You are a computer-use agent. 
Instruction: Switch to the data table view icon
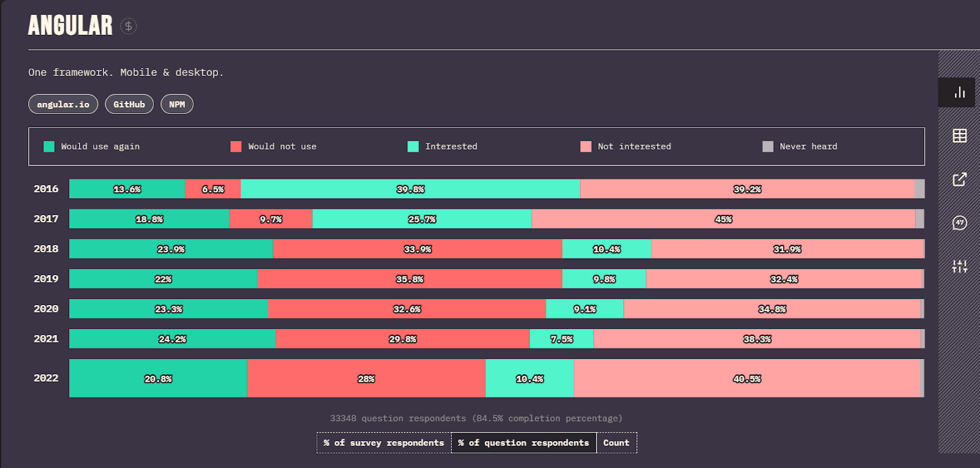[x=959, y=136]
